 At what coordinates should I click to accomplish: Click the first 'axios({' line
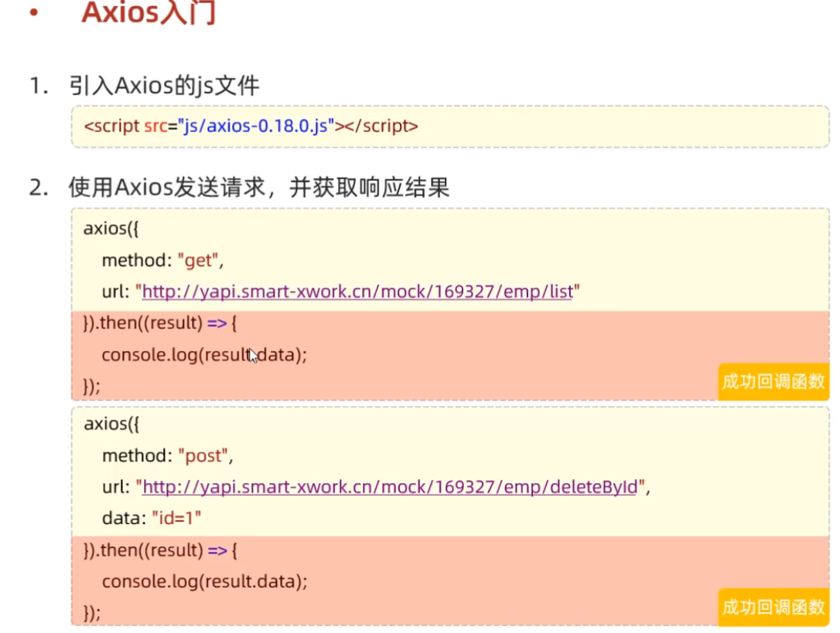[x=111, y=229]
